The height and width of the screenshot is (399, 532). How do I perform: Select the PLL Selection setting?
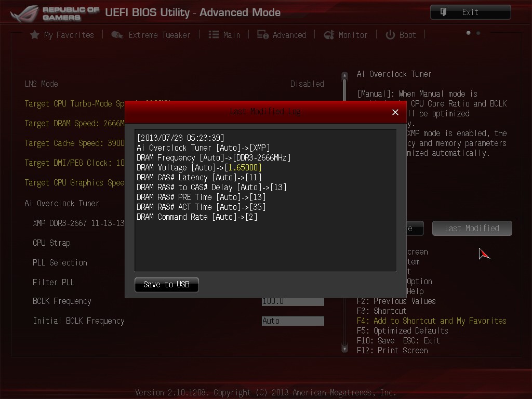pos(60,263)
